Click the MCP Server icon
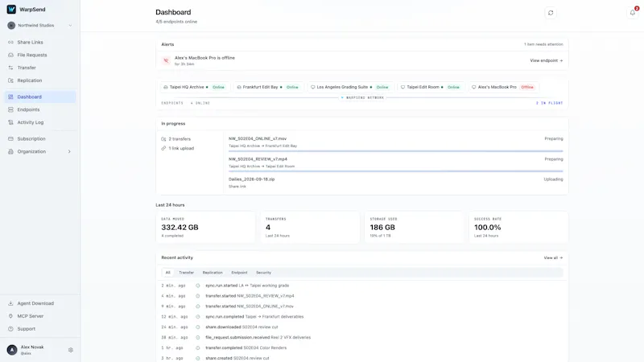644x362 pixels. pos(10,316)
